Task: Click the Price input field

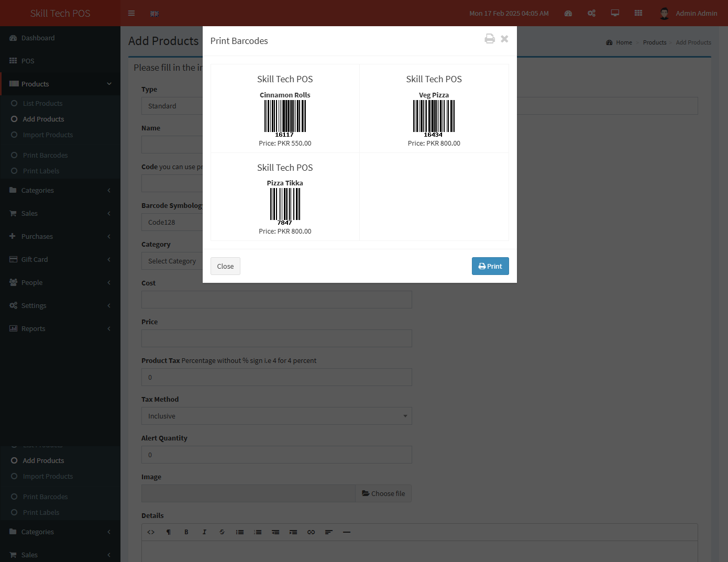Action: click(277, 338)
